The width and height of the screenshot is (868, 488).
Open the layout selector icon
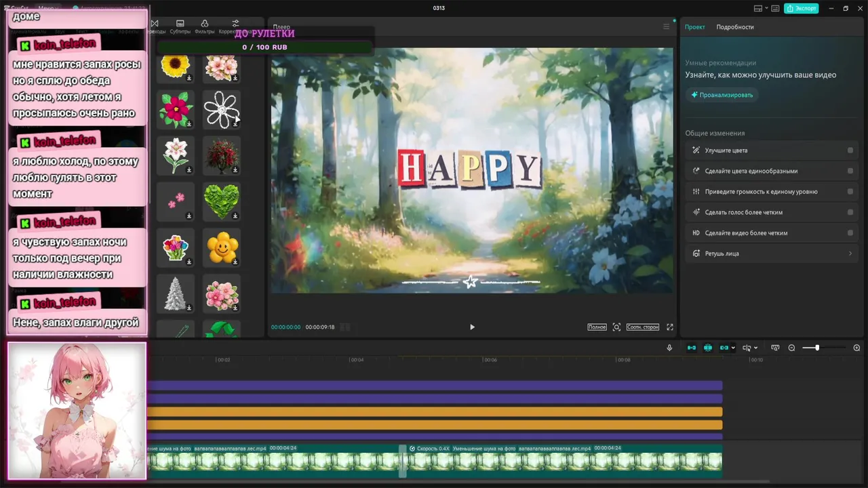(758, 8)
